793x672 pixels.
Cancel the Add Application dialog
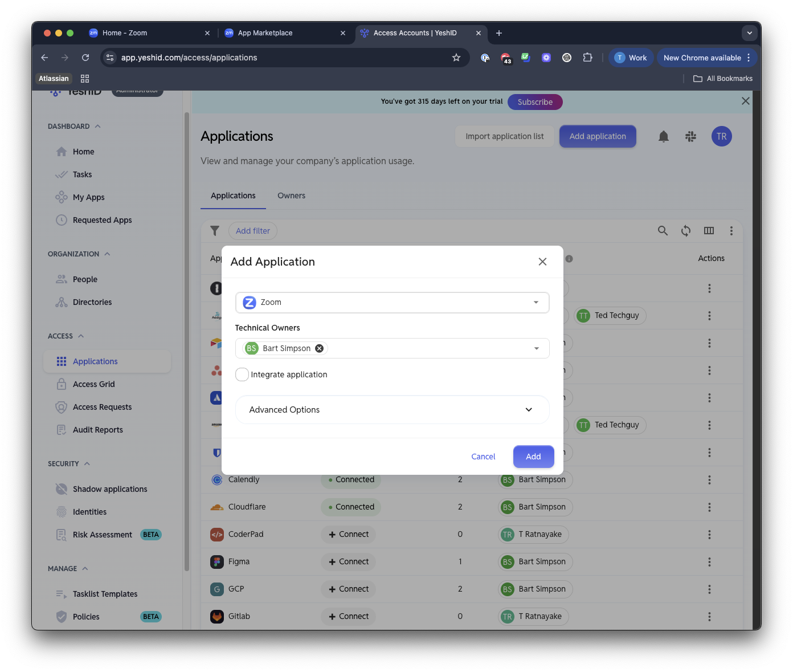483,457
